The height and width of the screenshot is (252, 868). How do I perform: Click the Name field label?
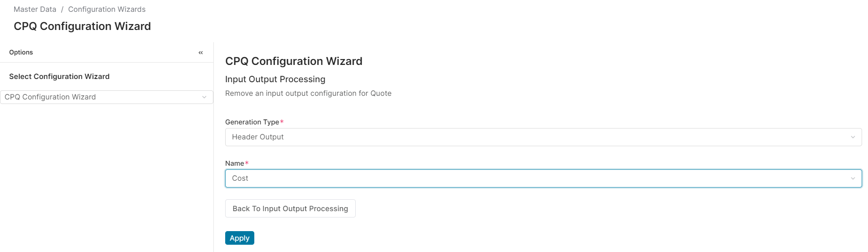234,163
